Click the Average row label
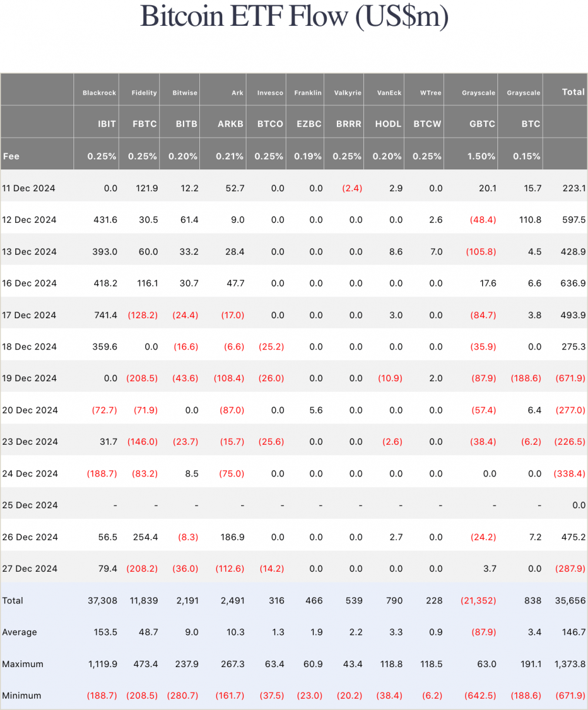Screen dimensions: 588x710 pyautogui.click(x=19, y=632)
